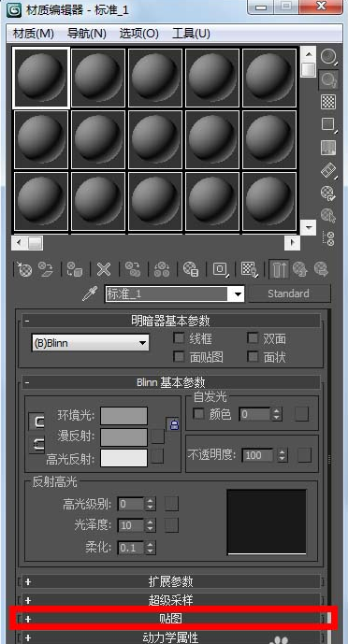Open the 环境光 color swatch
This screenshot has height=644, width=348.
124,416
